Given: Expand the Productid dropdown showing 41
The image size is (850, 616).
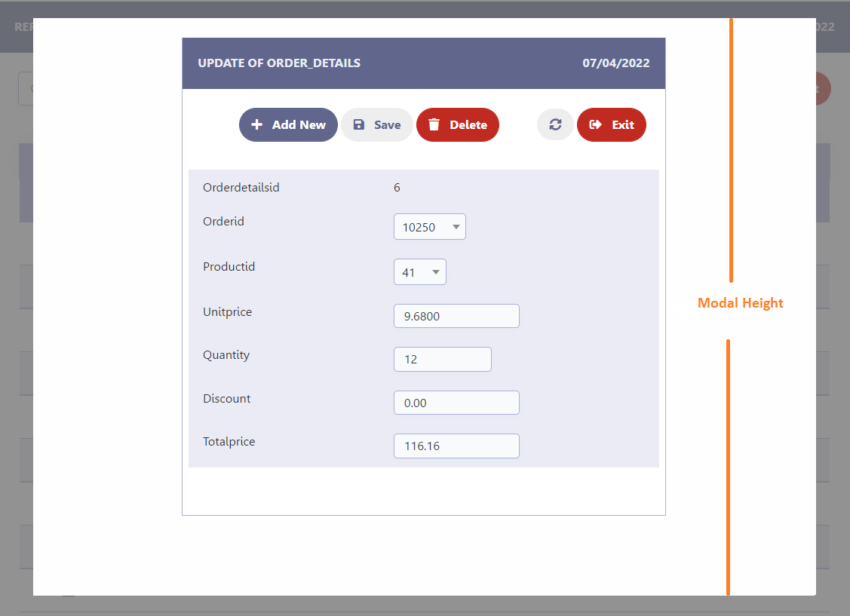Looking at the screenshot, I should pos(419,272).
